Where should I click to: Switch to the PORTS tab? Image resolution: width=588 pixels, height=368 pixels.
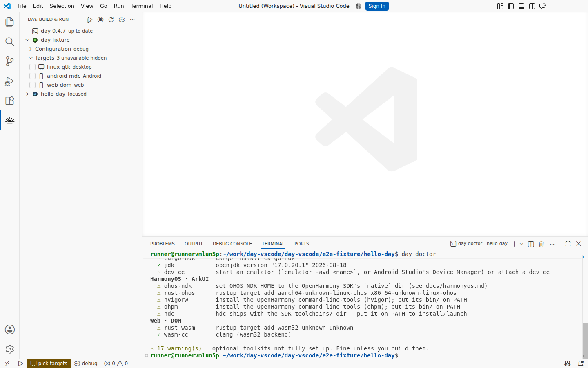[302, 244]
